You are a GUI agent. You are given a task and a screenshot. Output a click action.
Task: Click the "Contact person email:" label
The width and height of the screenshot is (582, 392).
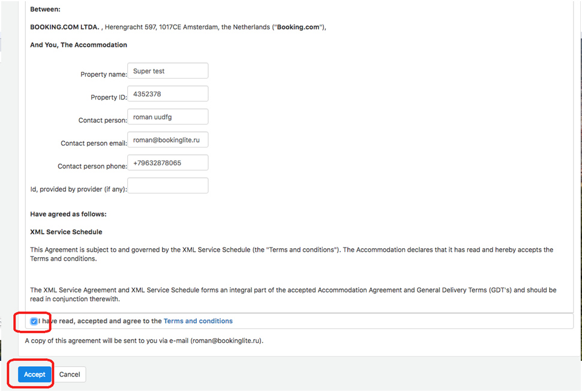[94, 143]
